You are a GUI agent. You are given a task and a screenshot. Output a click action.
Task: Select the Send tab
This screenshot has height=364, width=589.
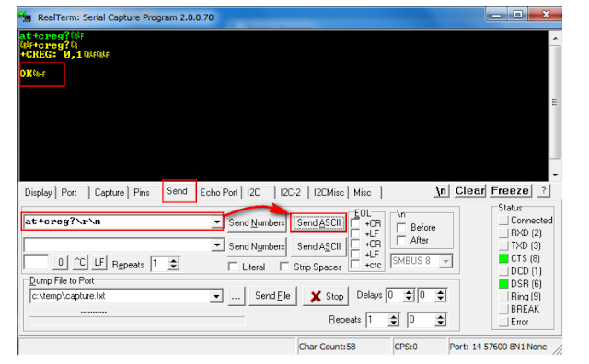coord(178,191)
